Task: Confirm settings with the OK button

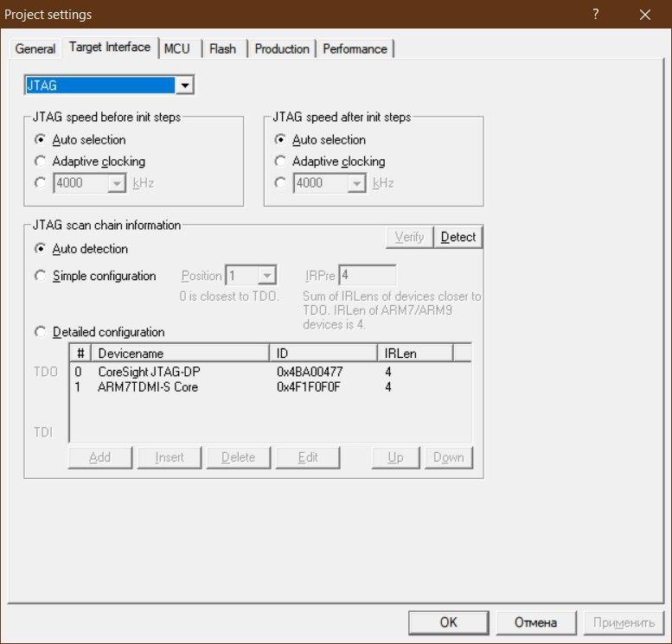Action: (448, 622)
